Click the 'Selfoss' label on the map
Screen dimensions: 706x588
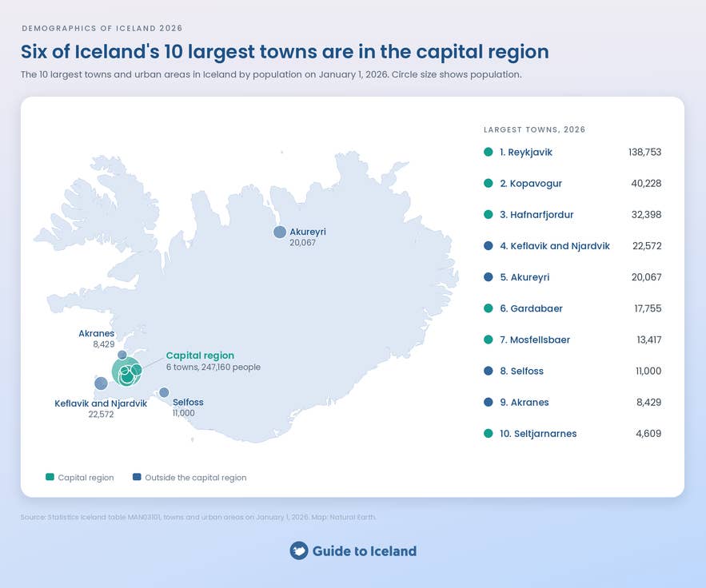coord(188,402)
